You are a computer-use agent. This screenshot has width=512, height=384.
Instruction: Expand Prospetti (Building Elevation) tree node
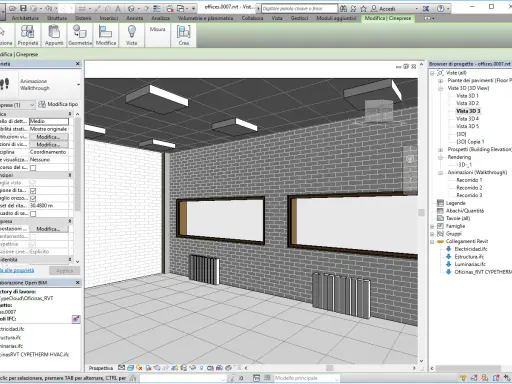coord(440,150)
